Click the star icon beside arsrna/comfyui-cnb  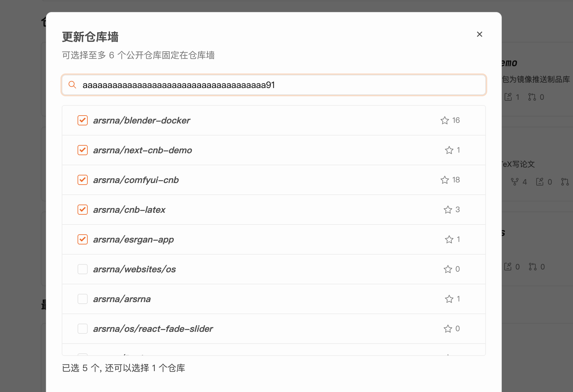point(444,180)
